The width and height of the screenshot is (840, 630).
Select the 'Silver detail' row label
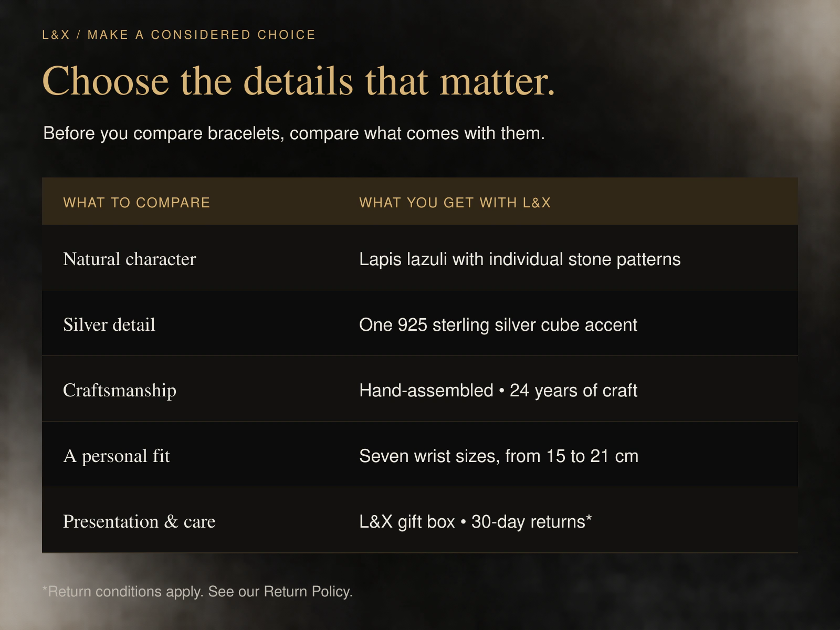pos(109,324)
